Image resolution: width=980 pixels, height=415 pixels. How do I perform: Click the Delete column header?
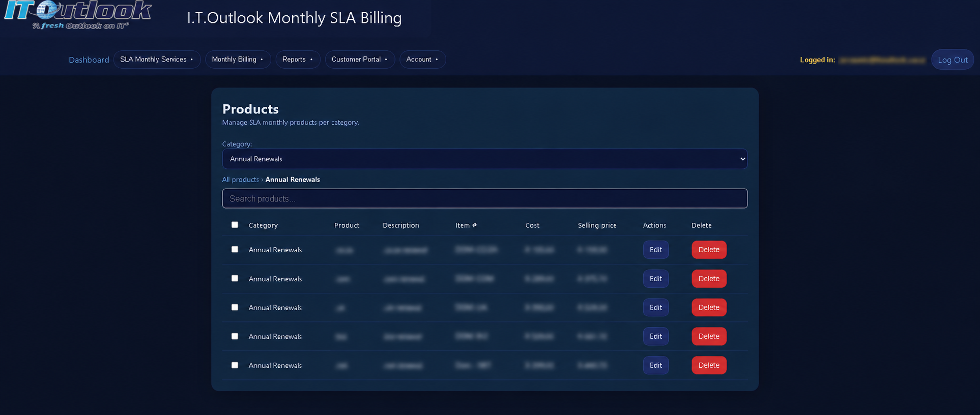pyautogui.click(x=702, y=225)
